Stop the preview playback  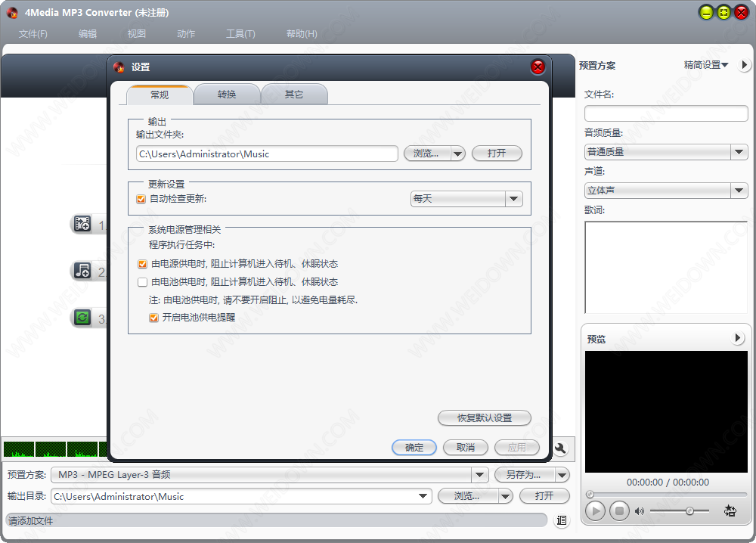(x=620, y=510)
